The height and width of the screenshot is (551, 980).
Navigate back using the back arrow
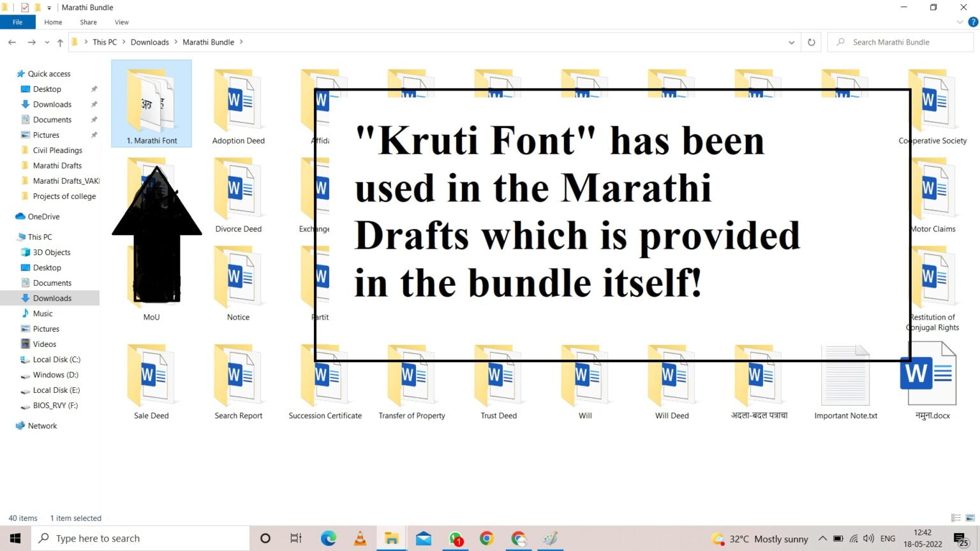point(11,41)
